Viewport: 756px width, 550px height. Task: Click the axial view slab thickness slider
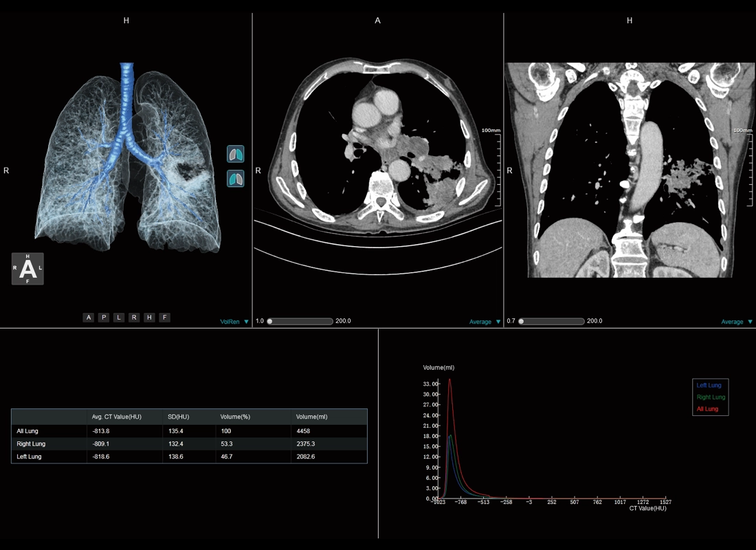[300, 321]
